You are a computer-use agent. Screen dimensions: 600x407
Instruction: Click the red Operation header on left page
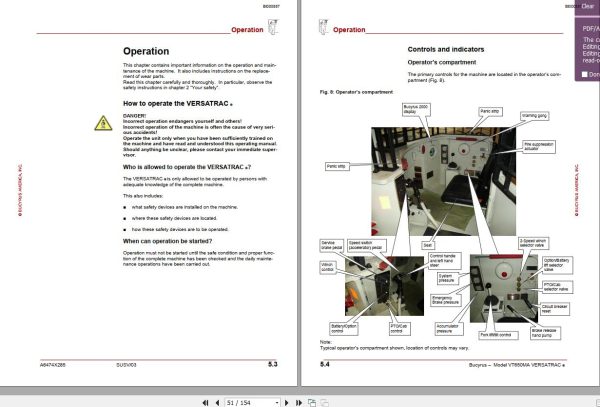[247, 30]
